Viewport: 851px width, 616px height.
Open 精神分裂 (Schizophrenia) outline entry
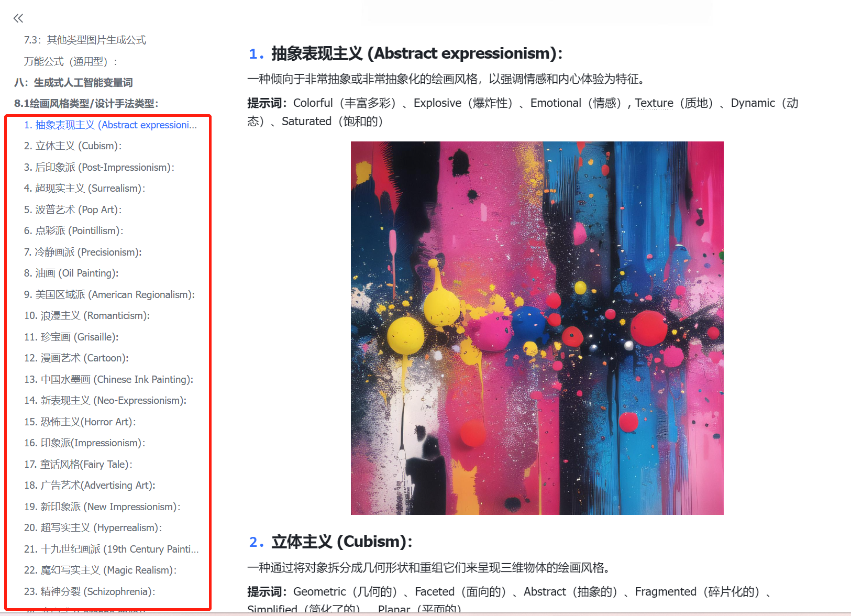(x=90, y=591)
